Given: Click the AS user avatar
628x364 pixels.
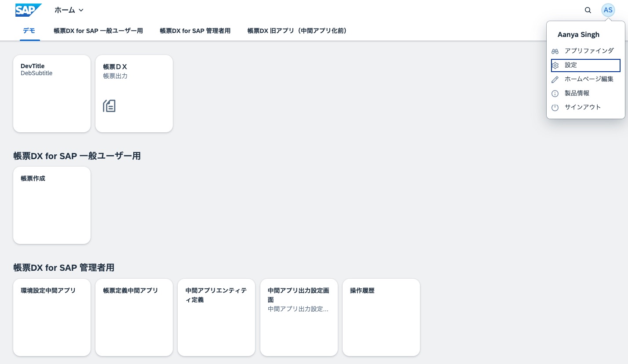Looking at the screenshot, I should [x=608, y=10].
